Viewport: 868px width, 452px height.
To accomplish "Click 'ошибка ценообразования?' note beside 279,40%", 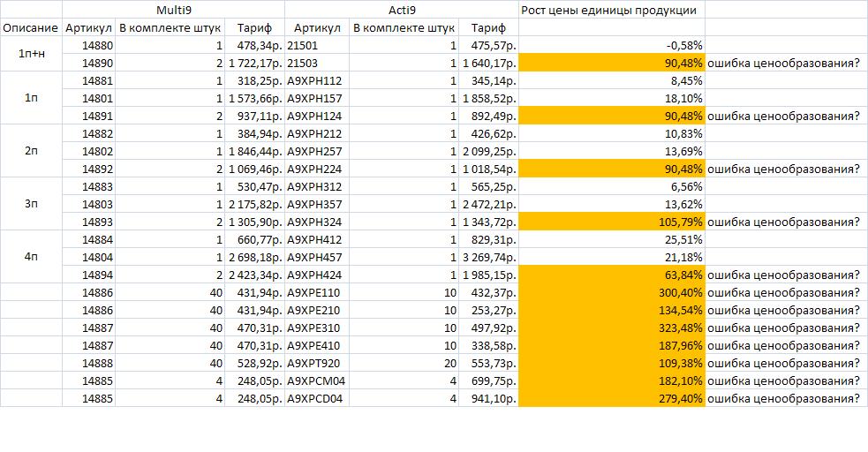I will click(x=784, y=398).
